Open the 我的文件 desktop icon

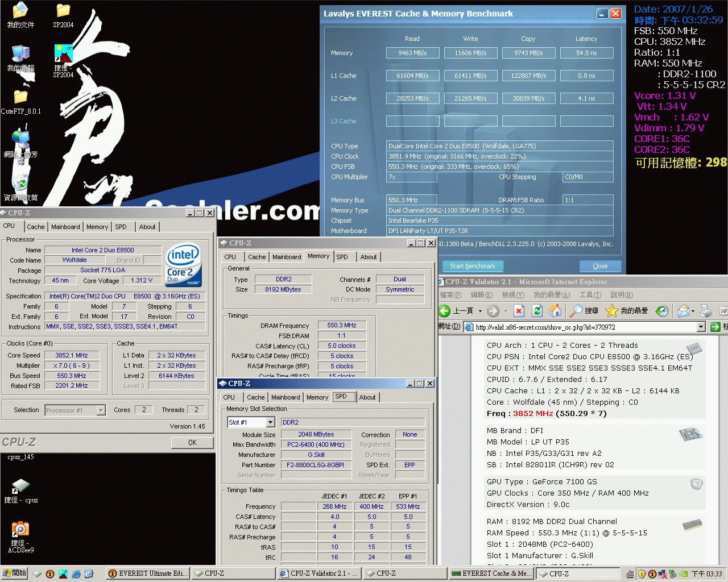click(x=20, y=15)
